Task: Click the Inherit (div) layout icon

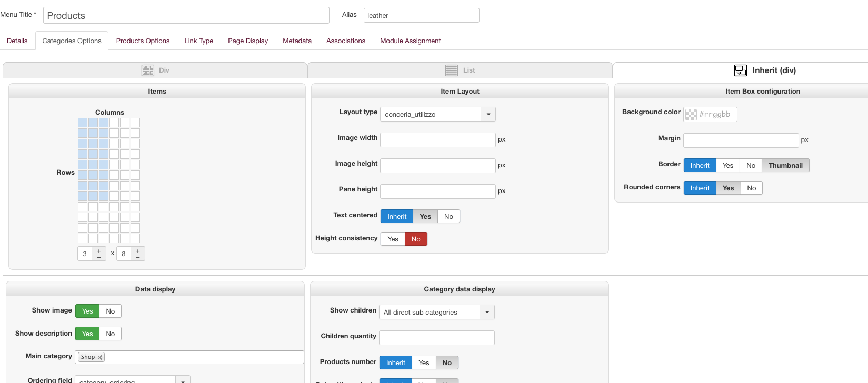Action: [740, 70]
